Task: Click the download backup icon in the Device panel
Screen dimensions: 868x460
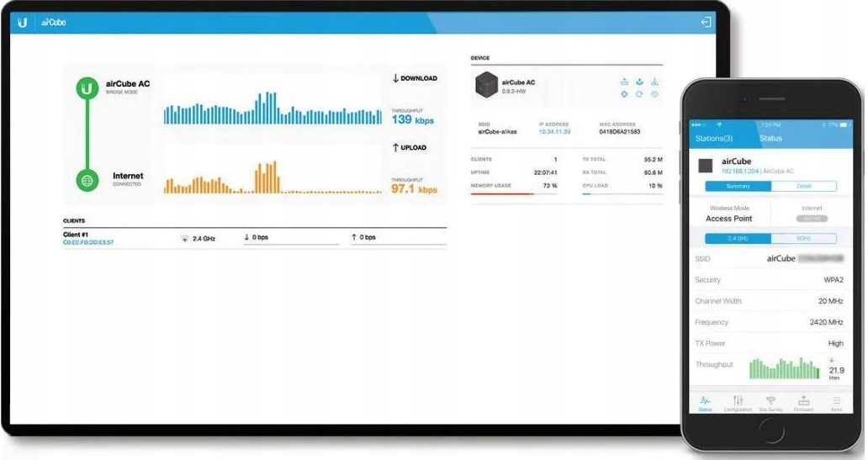Action: pos(654,82)
